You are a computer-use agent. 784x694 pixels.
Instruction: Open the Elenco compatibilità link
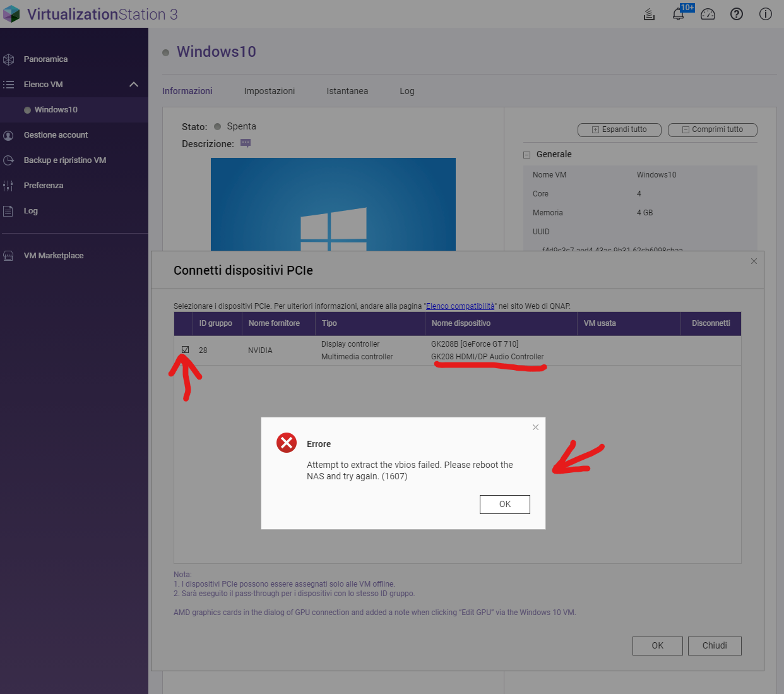[x=460, y=306]
